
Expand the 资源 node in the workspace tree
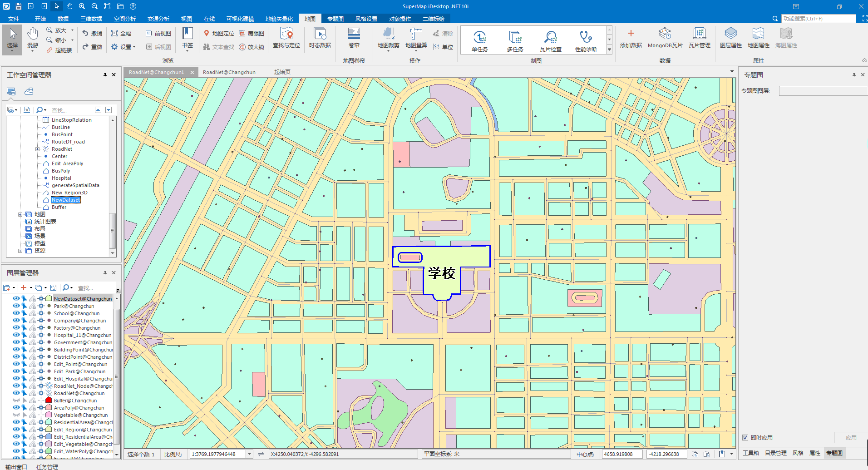20,251
